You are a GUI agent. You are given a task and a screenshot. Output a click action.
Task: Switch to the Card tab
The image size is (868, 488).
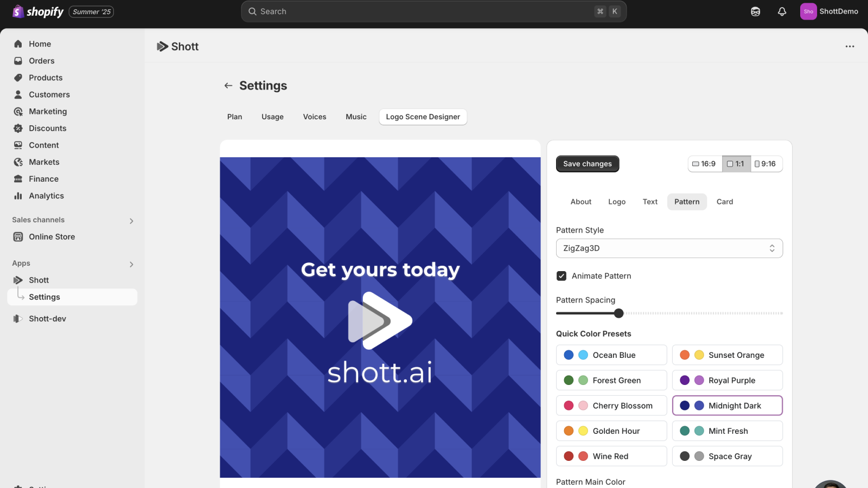725,202
